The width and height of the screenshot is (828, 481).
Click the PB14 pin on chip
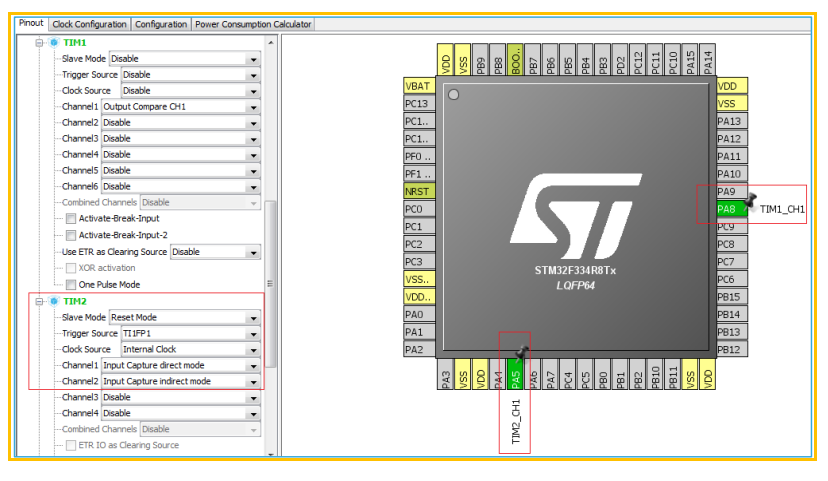click(732, 314)
